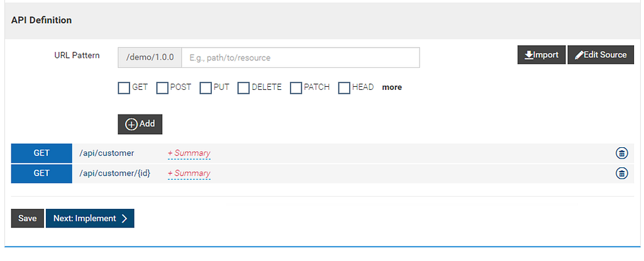Enable the POST method checkbox
644x261 pixels.
click(162, 88)
